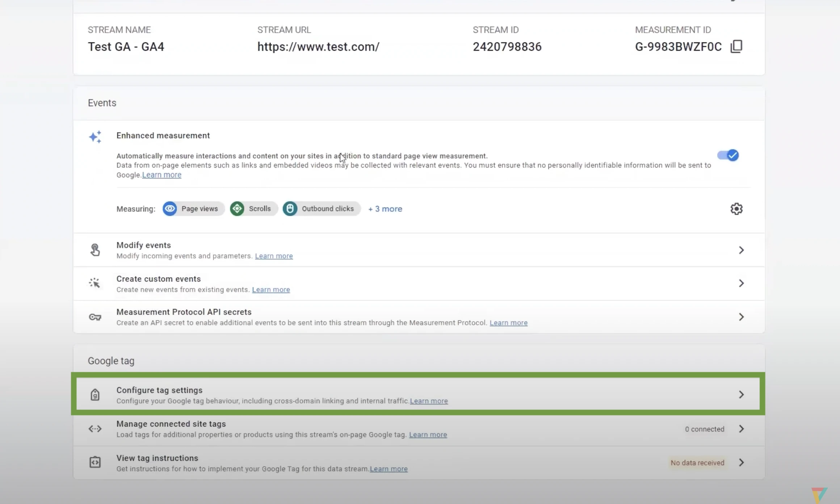Viewport: 840px width, 504px height.
Task: Open Learn more link for Modify events
Action: 274,256
